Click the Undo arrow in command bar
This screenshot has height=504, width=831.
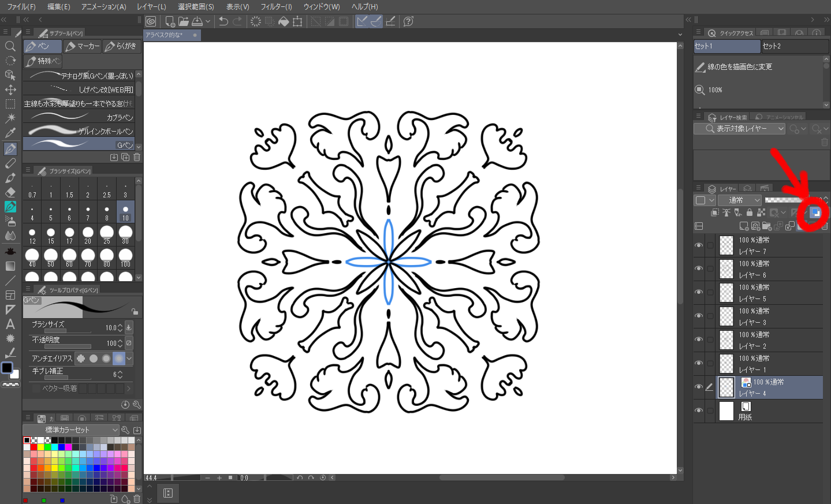tap(223, 21)
